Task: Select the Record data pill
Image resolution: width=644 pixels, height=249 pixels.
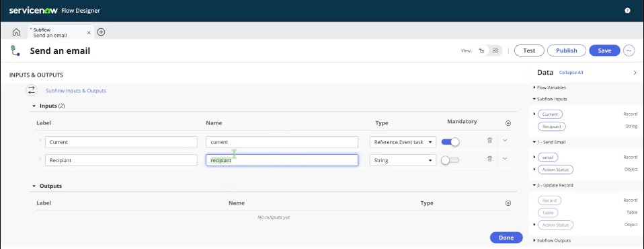Action: (549, 201)
